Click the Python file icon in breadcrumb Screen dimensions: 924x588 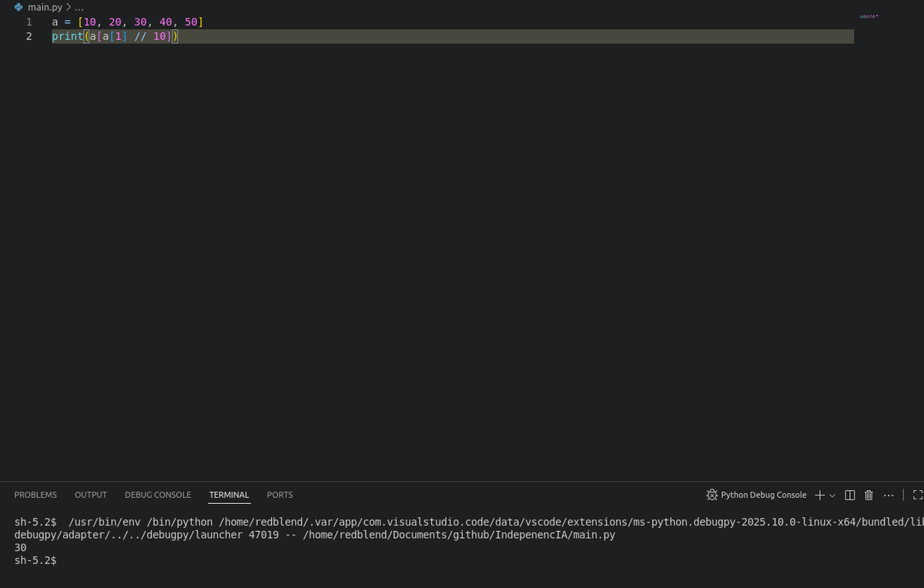18,7
